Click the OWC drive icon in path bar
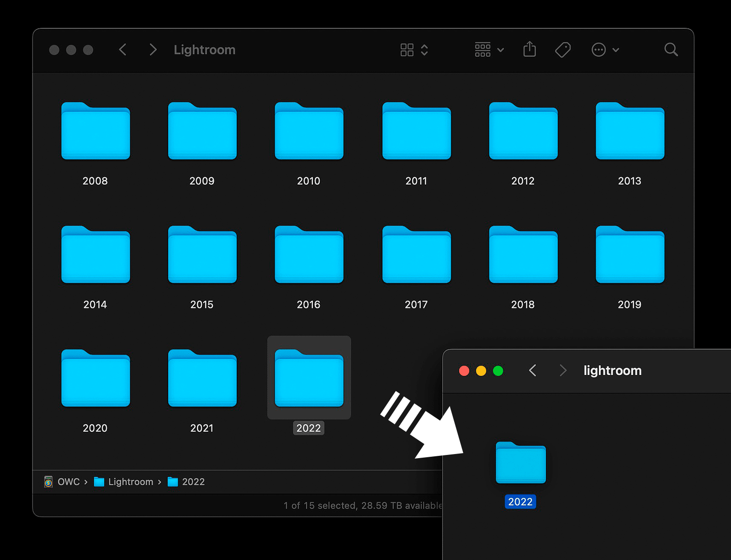731x560 pixels. tap(48, 481)
